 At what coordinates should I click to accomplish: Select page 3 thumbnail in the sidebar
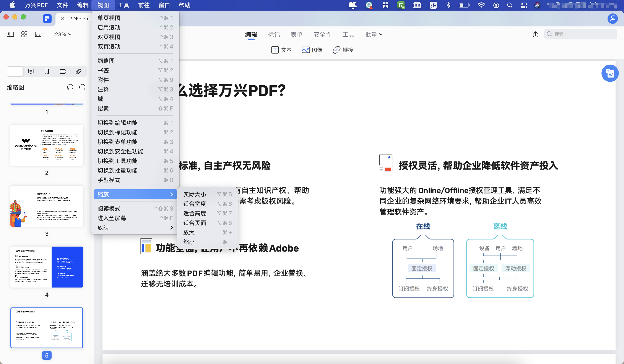point(47,206)
